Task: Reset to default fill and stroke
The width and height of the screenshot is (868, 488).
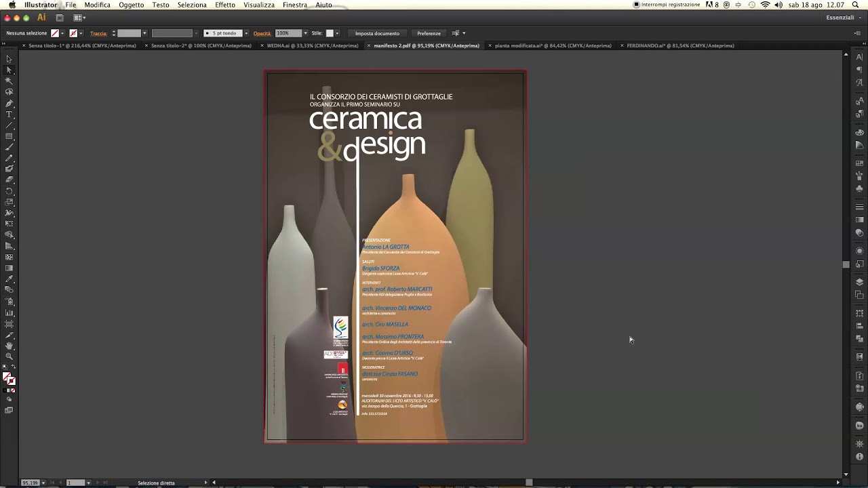Action: [x=5, y=367]
